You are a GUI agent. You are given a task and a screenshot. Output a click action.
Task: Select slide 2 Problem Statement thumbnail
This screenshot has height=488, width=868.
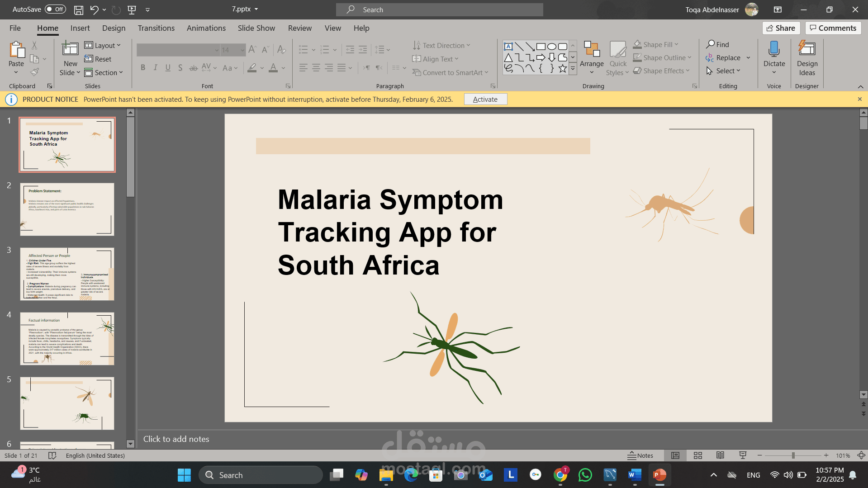point(67,209)
